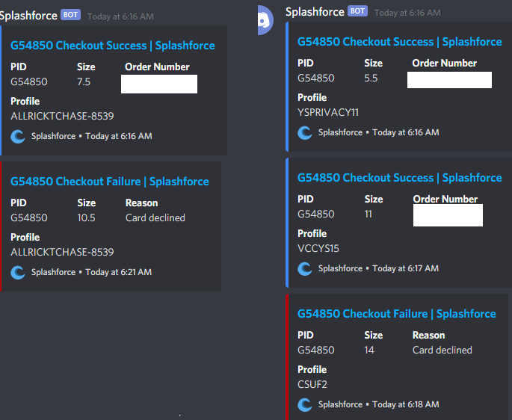The height and width of the screenshot is (420, 512).
Task: Click Splashforce footer icon in size 10.5 card
Action: pos(18,272)
